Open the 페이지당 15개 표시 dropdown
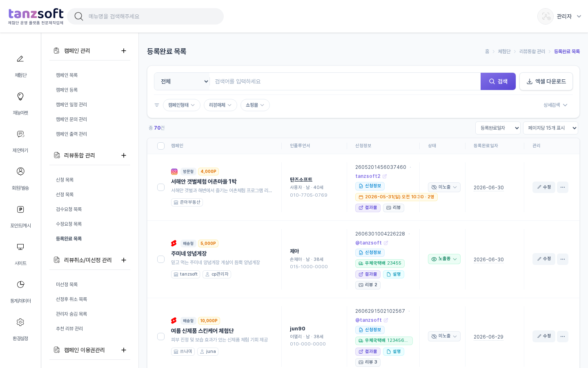Image resolution: width=588 pixels, height=368 pixels. point(550,128)
